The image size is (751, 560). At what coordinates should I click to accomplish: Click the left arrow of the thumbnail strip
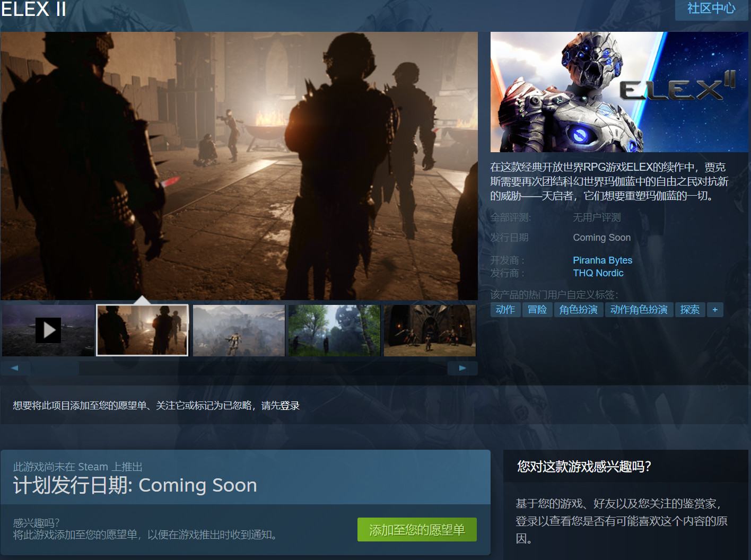(x=15, y=368)
